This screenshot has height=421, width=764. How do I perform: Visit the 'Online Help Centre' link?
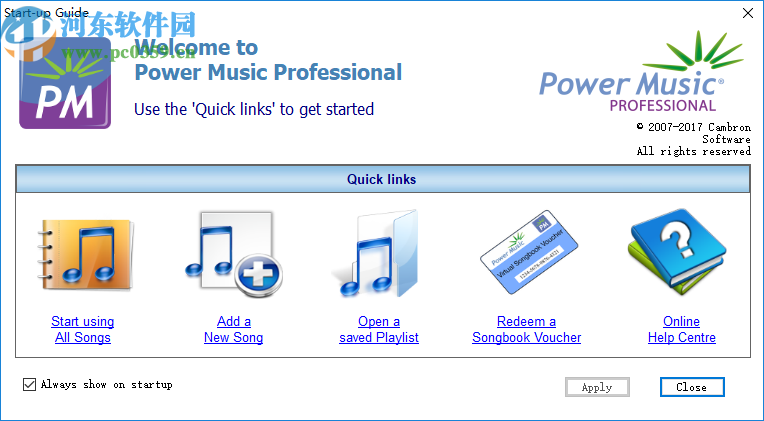pos(682,329)
